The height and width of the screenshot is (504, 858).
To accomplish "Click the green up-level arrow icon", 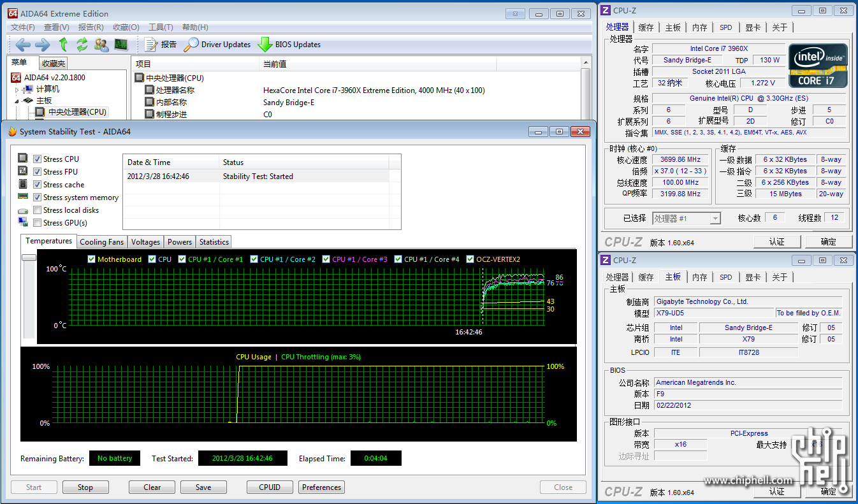I will [63, 45].
